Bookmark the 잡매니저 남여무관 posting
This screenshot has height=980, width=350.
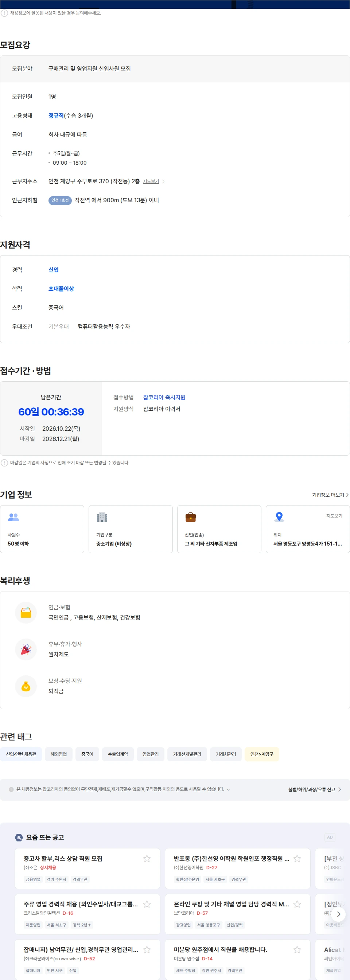pos(147,950)
